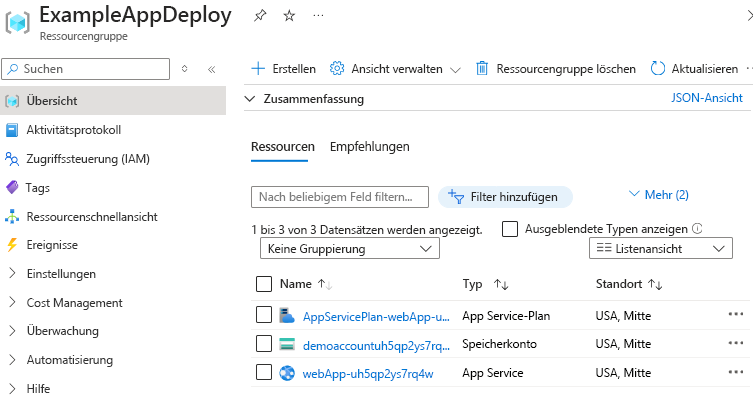Click the App Service-Plan resource icon
Image resolution: width=753 pixels, height=399 pixels.
[x=287, y=315]
